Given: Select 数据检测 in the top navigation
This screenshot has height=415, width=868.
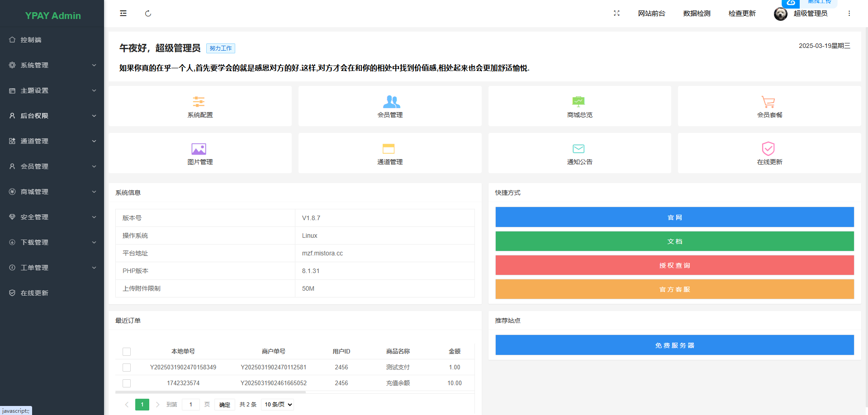Looking at the screenshot, I should coord(696,13).
